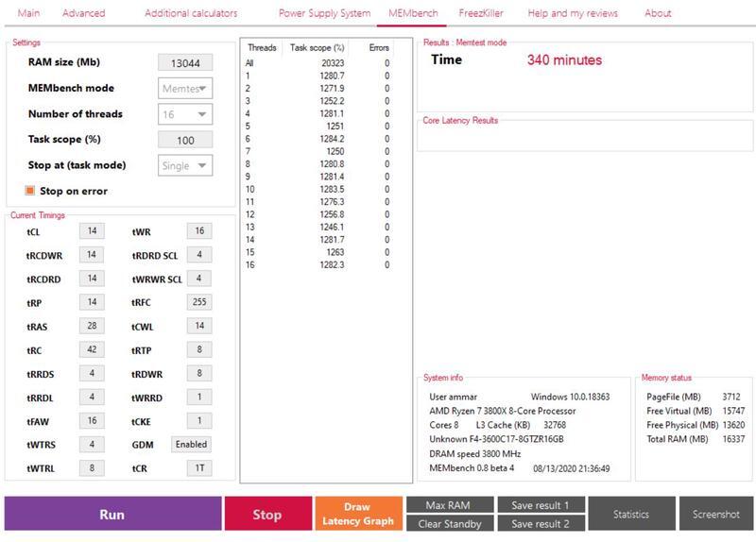756x542 pixels.
Task: Go to Additional calculators tab
Action: pos(191,13)
